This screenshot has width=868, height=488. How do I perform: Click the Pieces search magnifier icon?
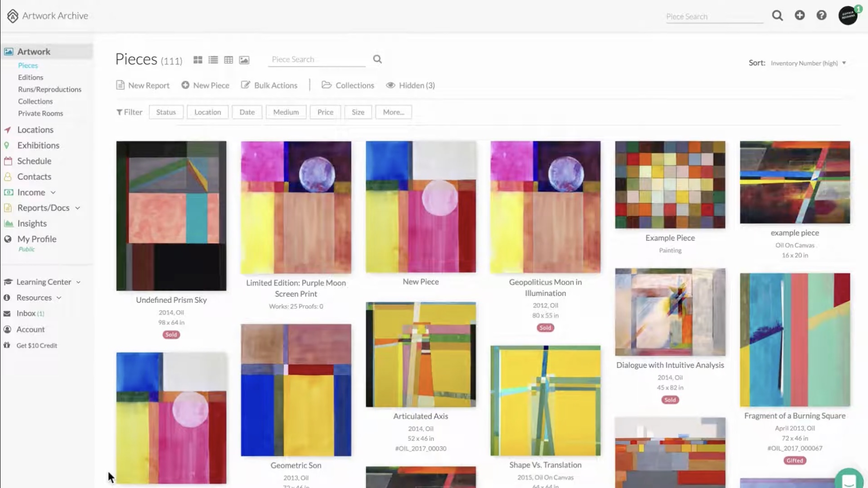[377, 59]
